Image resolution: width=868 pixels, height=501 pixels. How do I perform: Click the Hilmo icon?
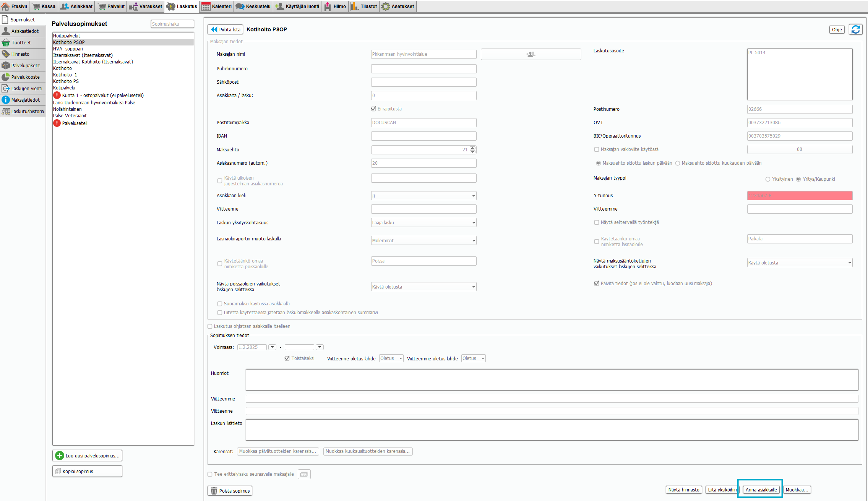(x=328, y=6)
